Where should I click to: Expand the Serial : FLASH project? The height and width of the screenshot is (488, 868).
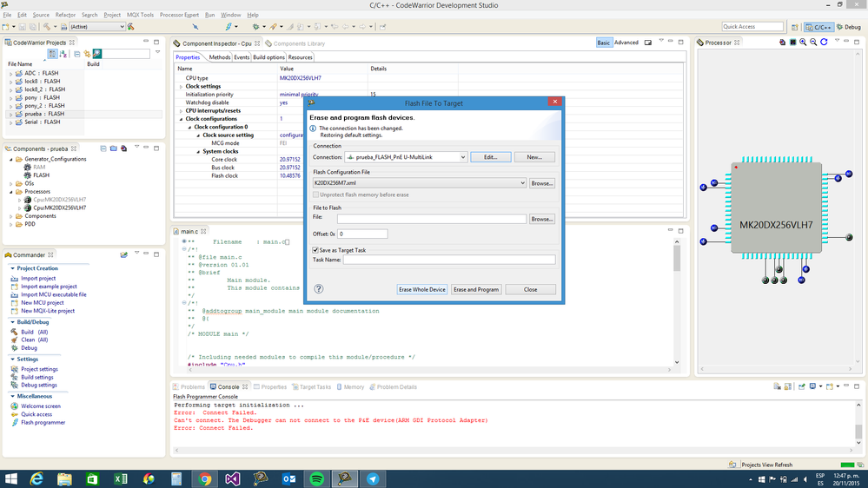click(11, 122)
